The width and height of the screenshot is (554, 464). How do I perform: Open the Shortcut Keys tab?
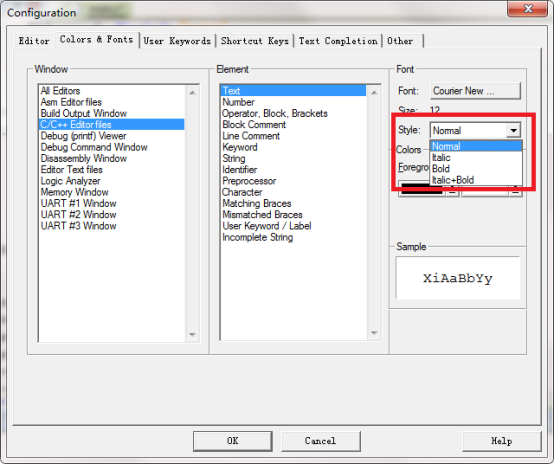click(x=255, y=41)
